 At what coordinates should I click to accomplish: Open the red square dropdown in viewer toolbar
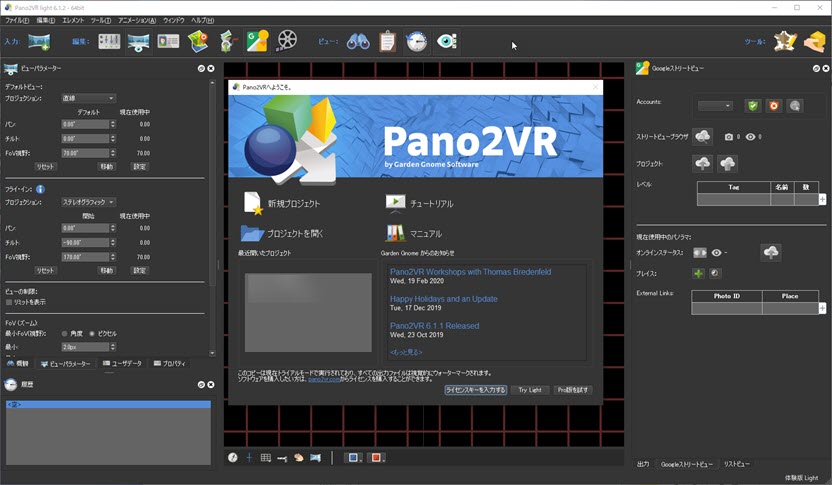pyautogui.click(x=376, y=457)
